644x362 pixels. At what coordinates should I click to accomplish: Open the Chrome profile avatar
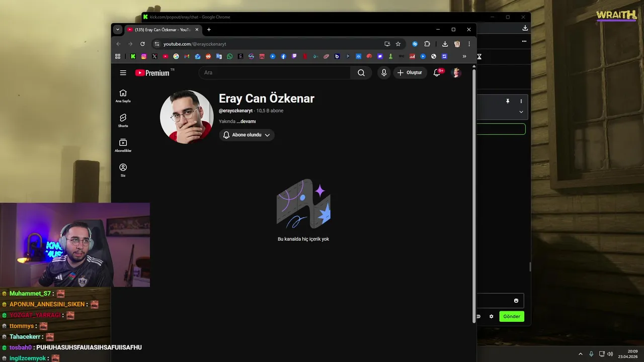click(457, 44)
